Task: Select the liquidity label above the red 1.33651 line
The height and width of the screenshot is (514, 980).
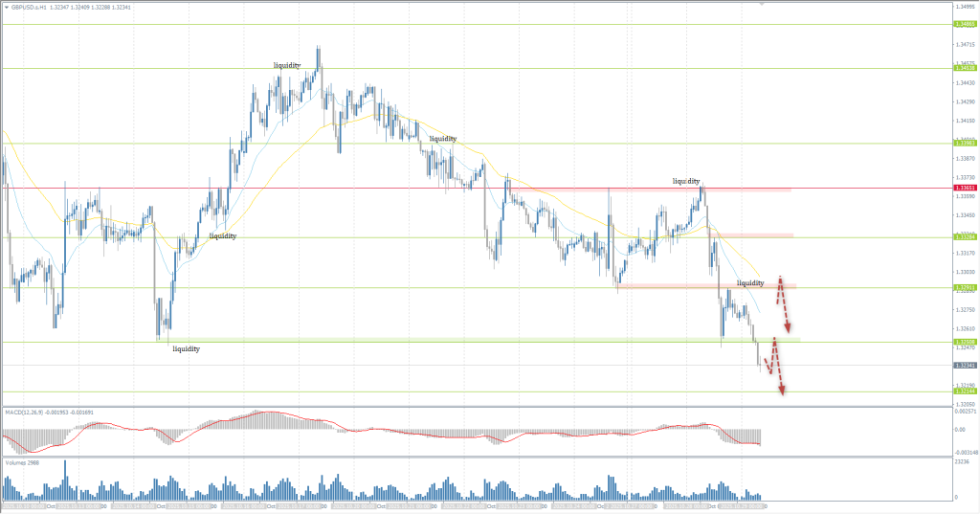Action: [685, 180]
